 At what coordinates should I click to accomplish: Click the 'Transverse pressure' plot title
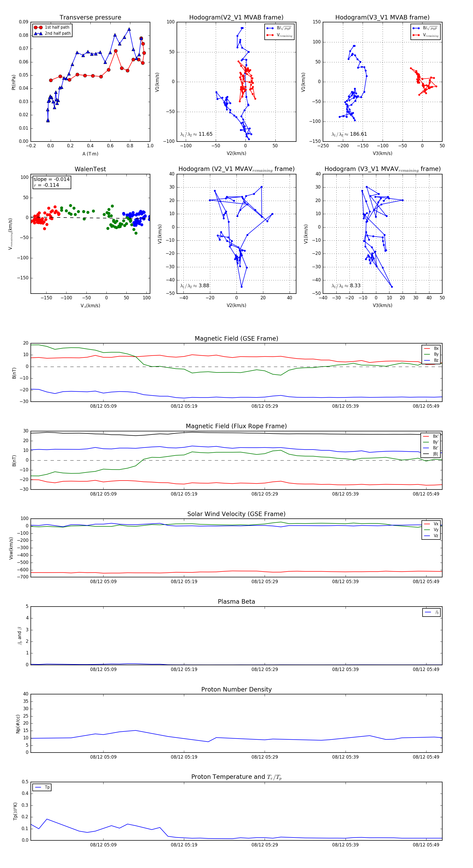pyautogui.click(x=90, y=18)
